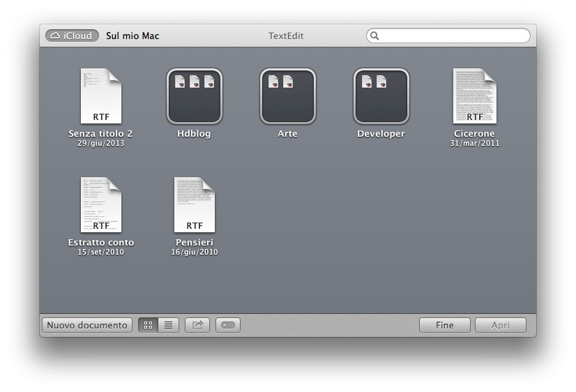Image resolution: width=576 pixels, height=392 pixels.
Task: Switch to icon grid view
Action: pos(148,325)
